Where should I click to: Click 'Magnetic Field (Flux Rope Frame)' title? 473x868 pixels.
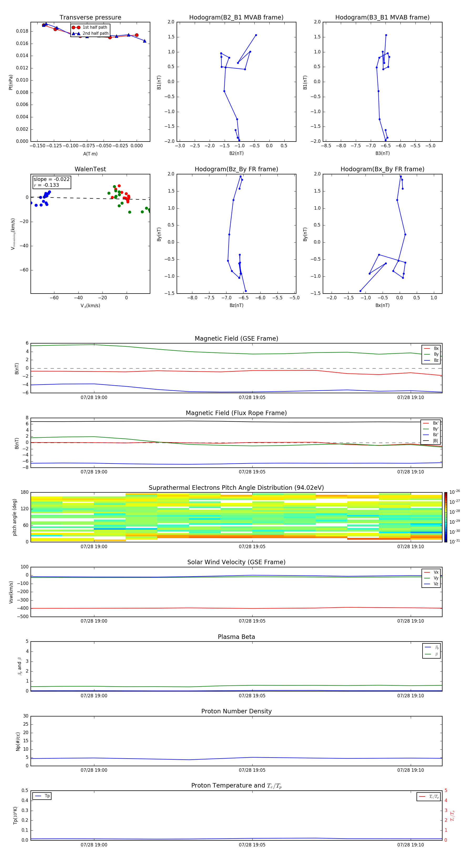(236, 413)
